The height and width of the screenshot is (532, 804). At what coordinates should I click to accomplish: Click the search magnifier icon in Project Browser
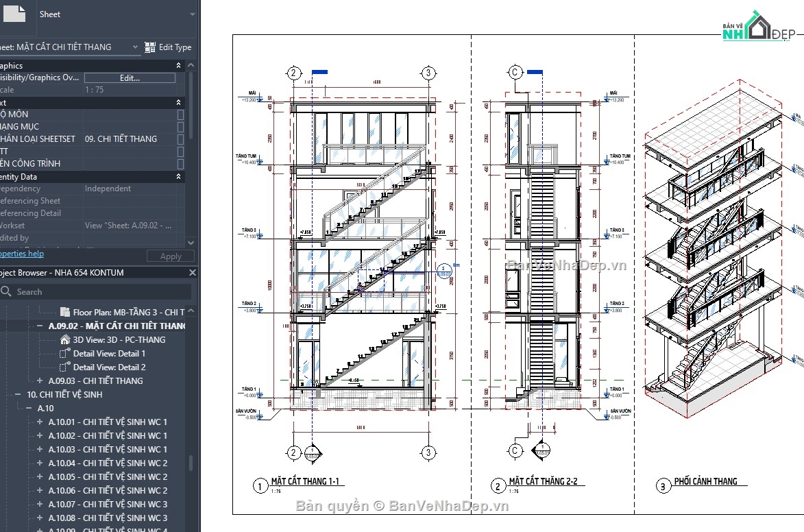[6, 291]
